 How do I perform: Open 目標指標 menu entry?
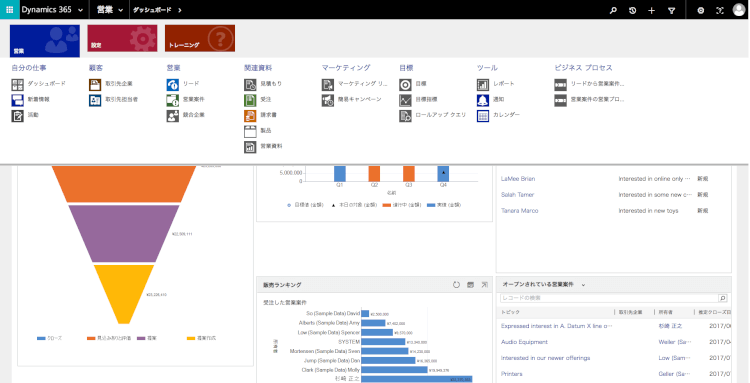(419, 99)
